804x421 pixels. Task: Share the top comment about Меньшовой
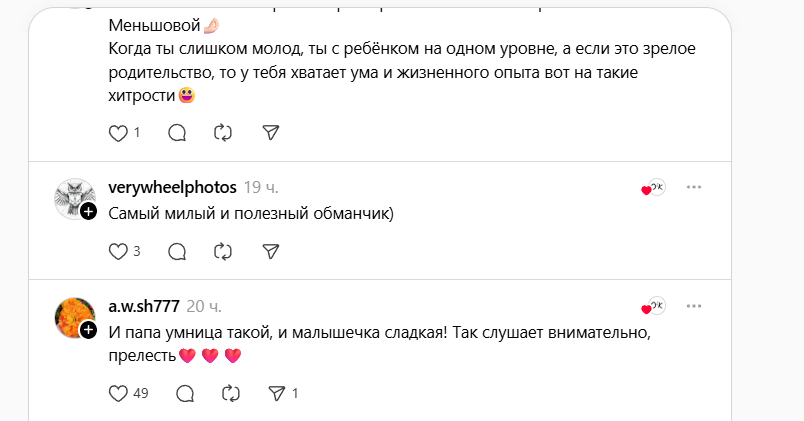point(270,132)
